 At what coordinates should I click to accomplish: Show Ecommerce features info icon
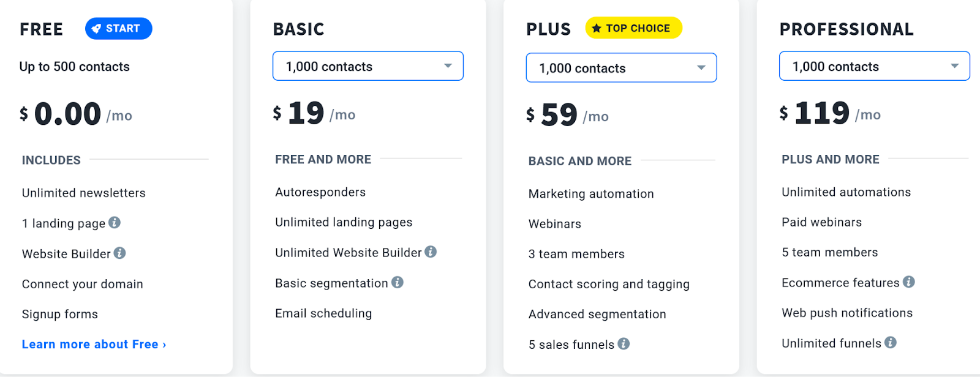[909, 282]
